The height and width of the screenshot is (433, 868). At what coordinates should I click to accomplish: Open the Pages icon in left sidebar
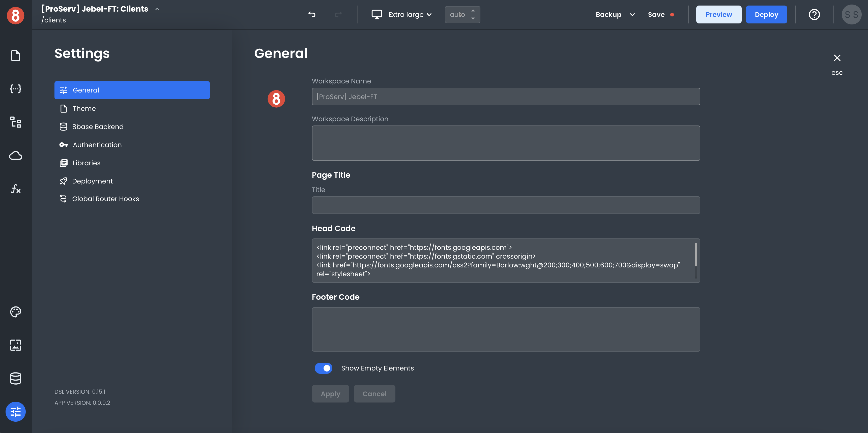click(x=15, y=55)
